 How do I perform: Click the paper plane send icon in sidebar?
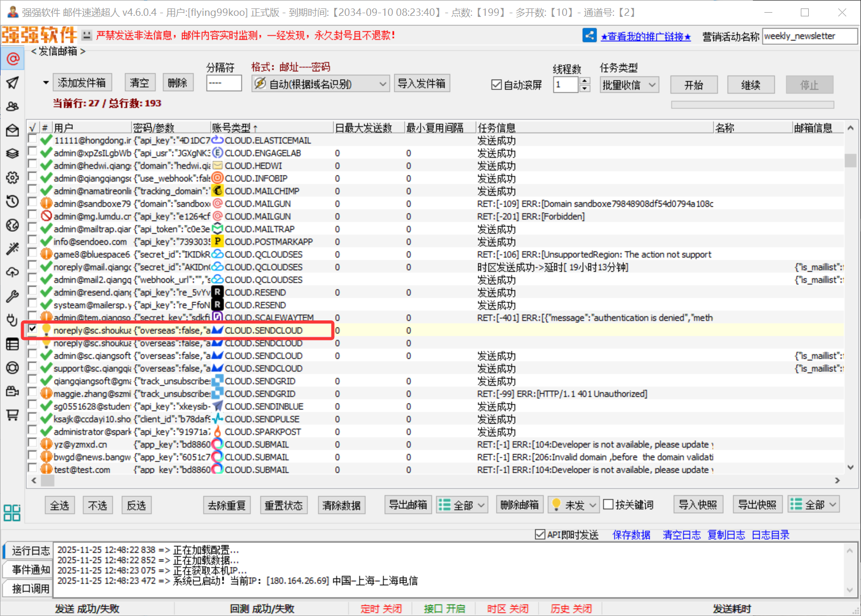(x=13, y=83)
